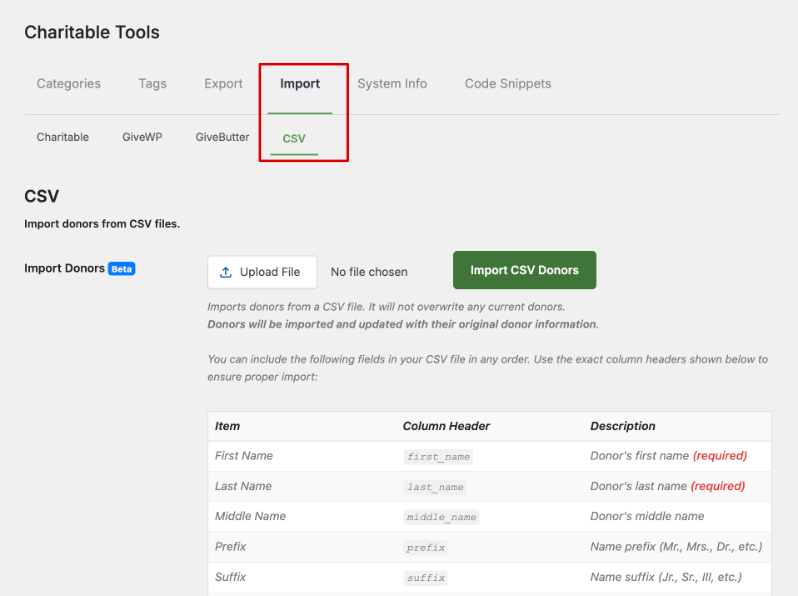The height and width of the screenshot is (596, 798).
Task: Click 'Import donors from CSV files.' text
Action: coord(102,224)
